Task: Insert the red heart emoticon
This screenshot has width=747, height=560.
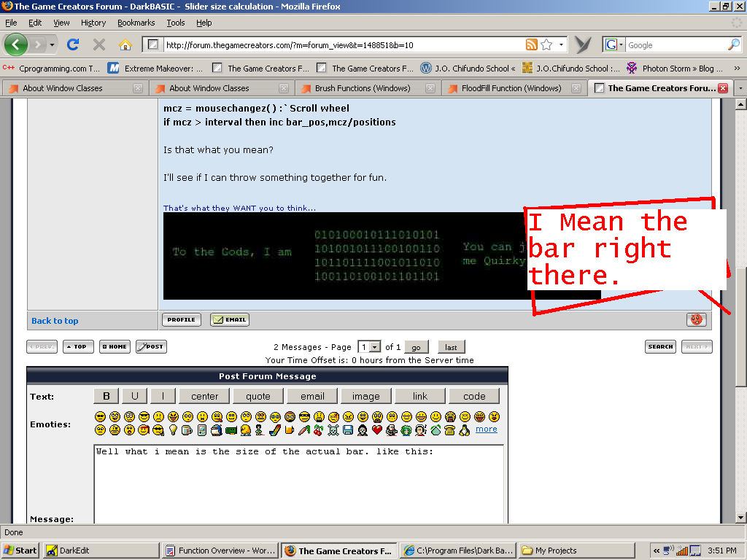Action: (x=377, y=430)
